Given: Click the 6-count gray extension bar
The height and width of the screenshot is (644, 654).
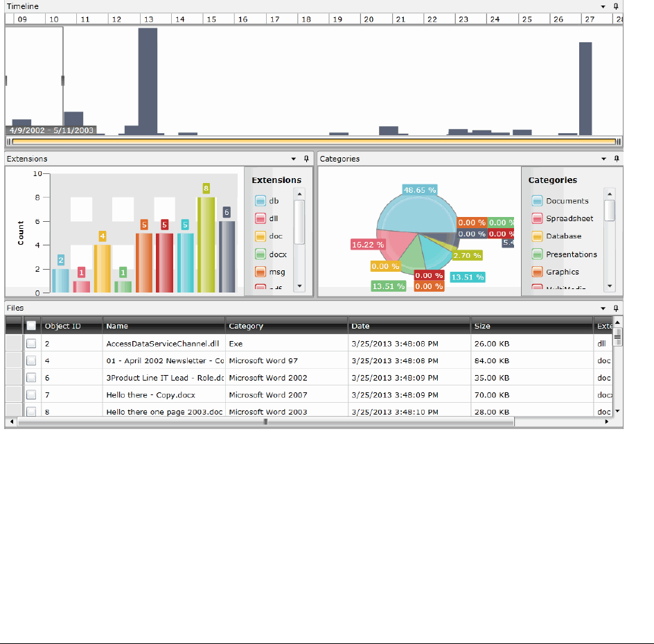Looking at the screenshot, I should pos(227,256).
